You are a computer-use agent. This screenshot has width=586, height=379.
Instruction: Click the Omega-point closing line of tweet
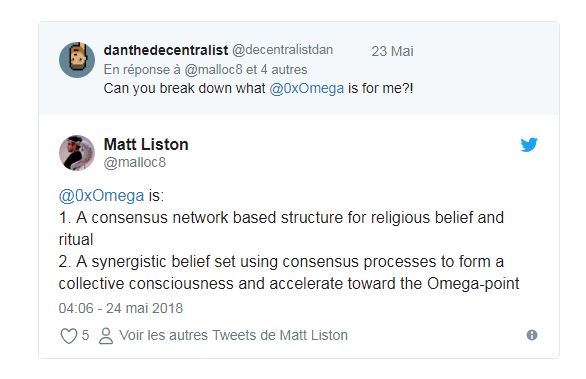pos(289,284)
